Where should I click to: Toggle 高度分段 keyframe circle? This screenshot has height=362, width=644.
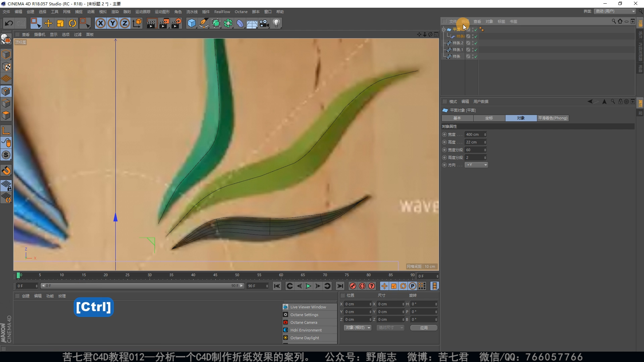[x=444, y=158]
